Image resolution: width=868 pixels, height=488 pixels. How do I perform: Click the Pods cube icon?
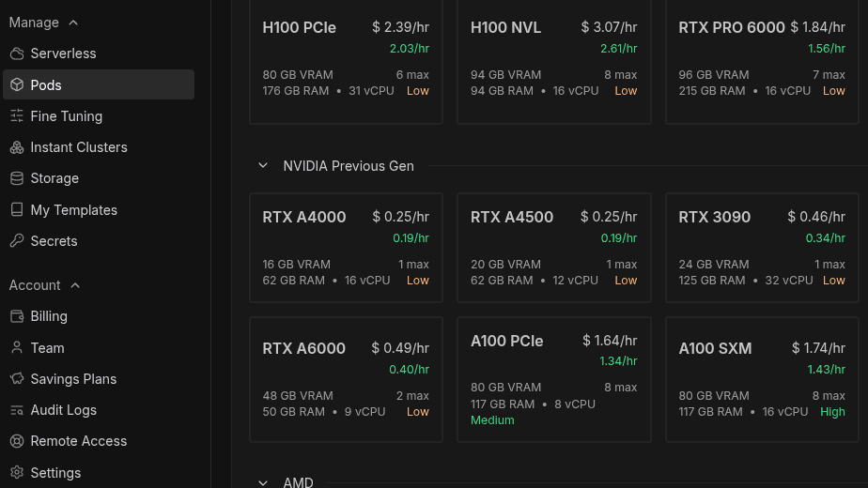(x=17, y=84)
